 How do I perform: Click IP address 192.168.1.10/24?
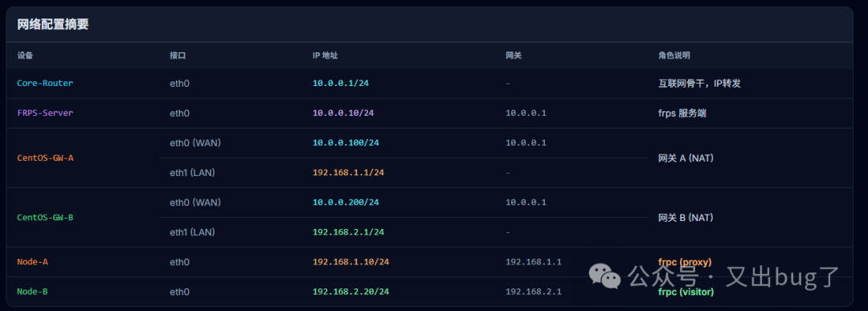click(x=351, y=262)
